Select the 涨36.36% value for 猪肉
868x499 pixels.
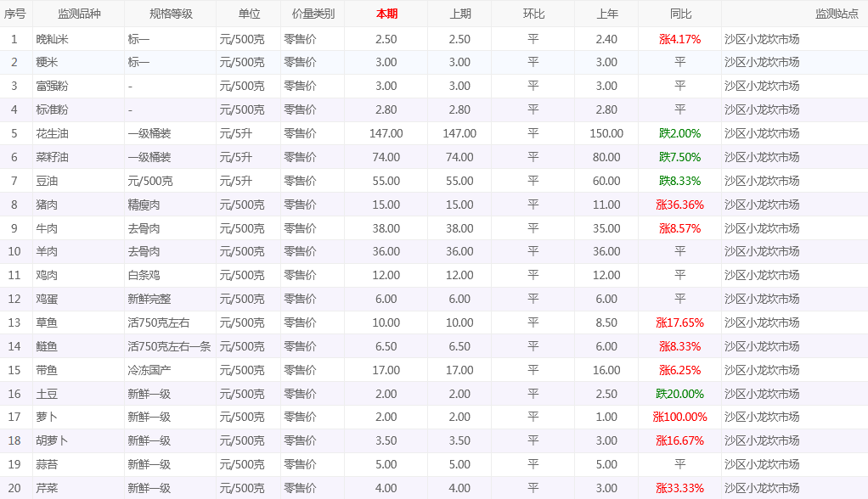click(x=679, y=205)
